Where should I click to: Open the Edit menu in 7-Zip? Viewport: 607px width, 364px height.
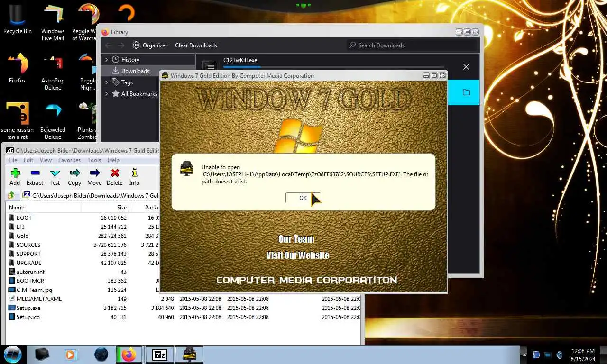click(x=28, y=160)
